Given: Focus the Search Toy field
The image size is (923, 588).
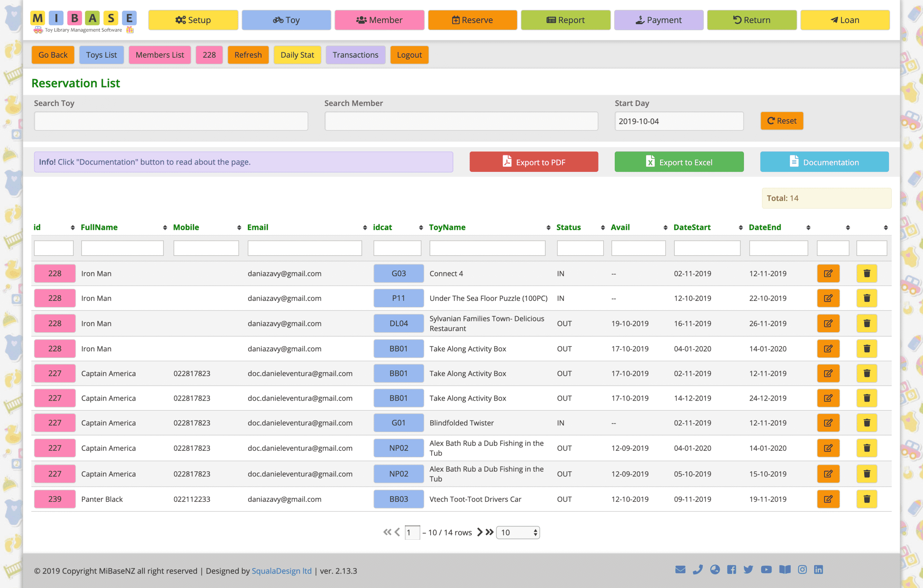Looking at the screenshot, I should click(171, 121).
